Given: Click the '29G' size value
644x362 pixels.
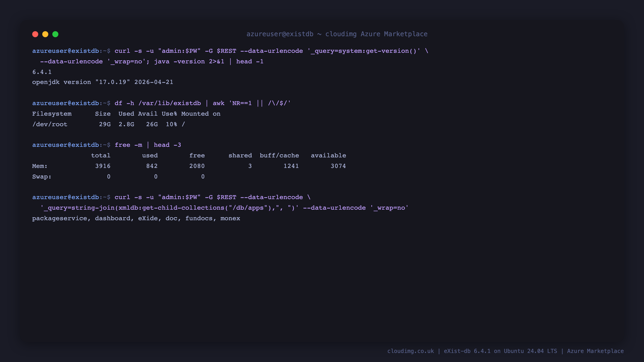Looking at the screenshot, I should coord(105,124).
